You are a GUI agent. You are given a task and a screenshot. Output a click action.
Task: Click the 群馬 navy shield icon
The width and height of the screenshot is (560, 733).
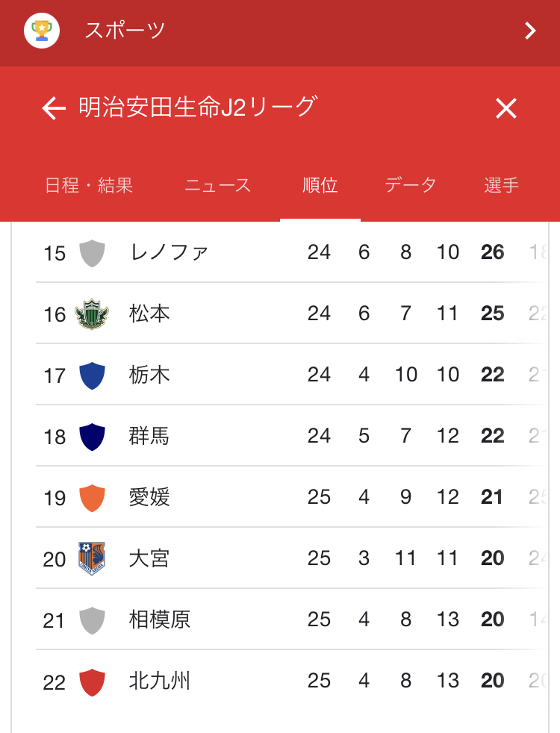point(92,437)
